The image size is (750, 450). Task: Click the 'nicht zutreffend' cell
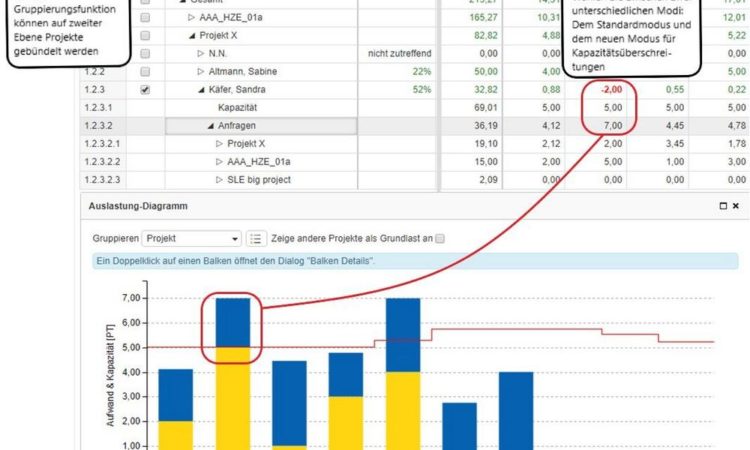[399, 54]
